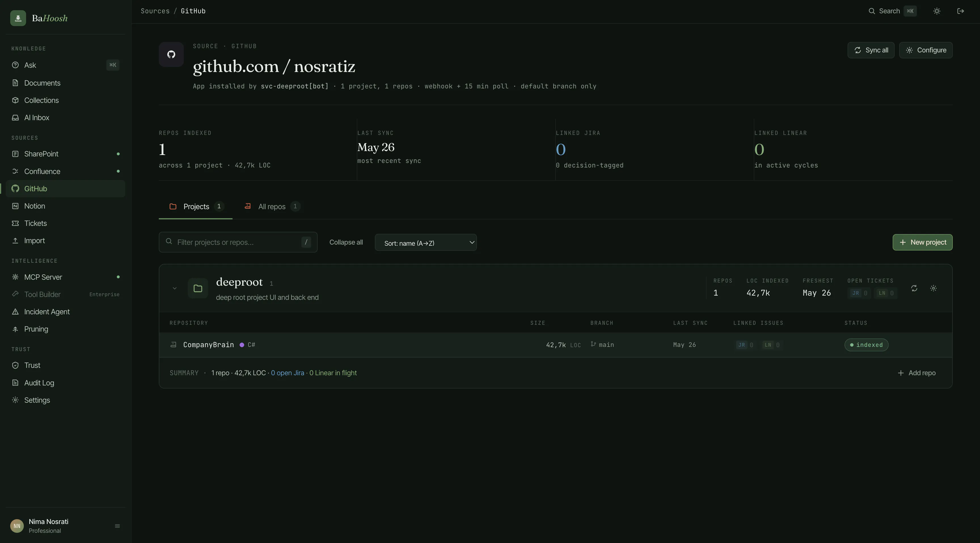The image size is (980, 543).
Task: Click the Settings gear icon in sidebar
Action: click(15, 400)
